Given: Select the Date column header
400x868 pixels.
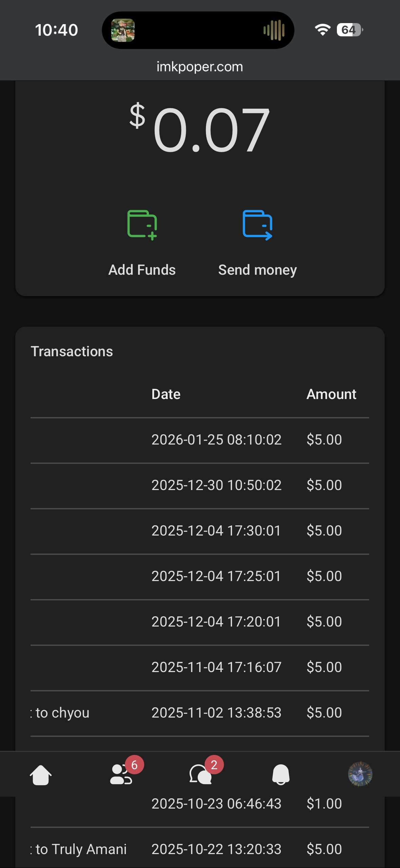Looking at the screenshot, I should pyautogui.click(x=166, y=394).
